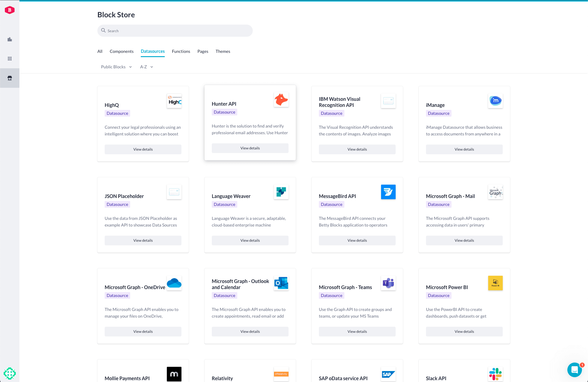Click the MessageBird API blue logo

[388, 192]
